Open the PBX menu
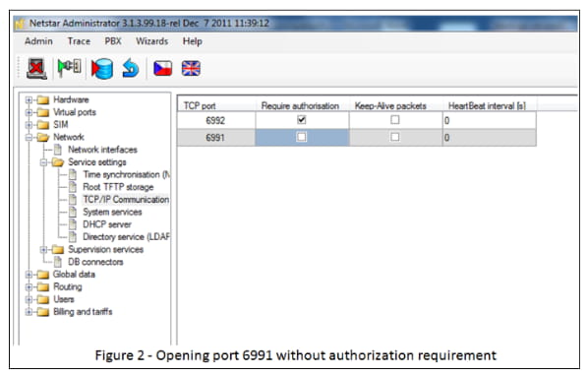Screen dimensions: 588x376 click(x=113, y=41)
